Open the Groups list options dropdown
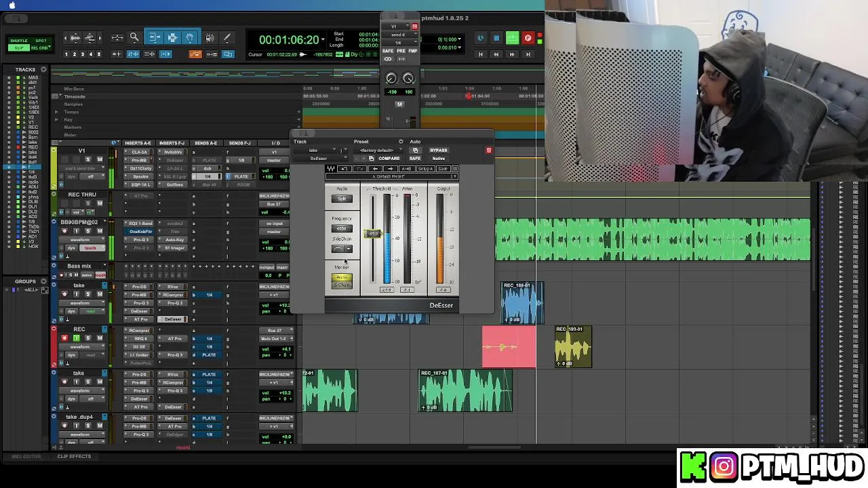This screenshot has width=868, height=488. click(43, 281)
